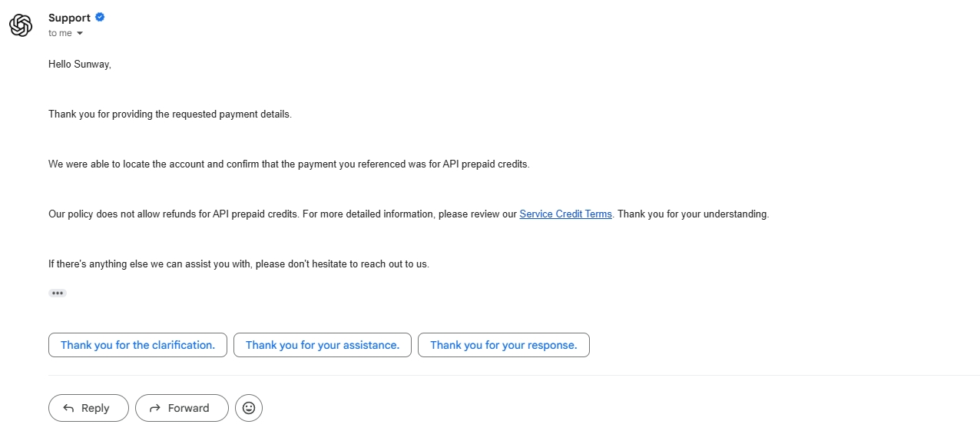Select "Thank you for your assistance." suggestion
The width and height of the screenshot is (980, 441).
[x=323, y=345]
